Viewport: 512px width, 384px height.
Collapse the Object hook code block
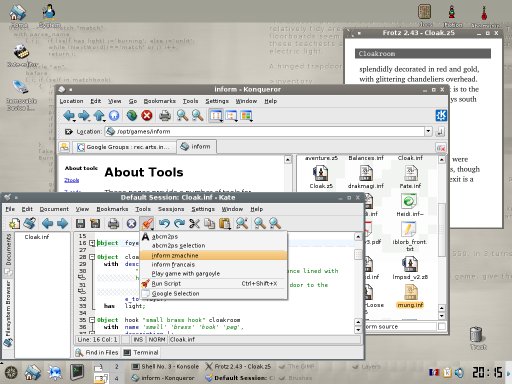click(x=92, y=320)
